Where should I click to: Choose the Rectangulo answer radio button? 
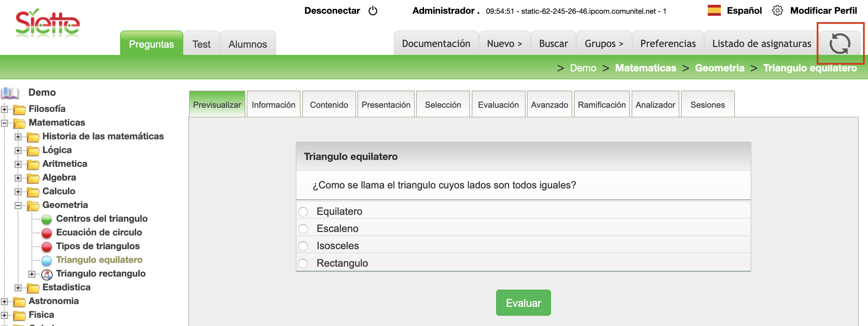[x=303, y=264]
